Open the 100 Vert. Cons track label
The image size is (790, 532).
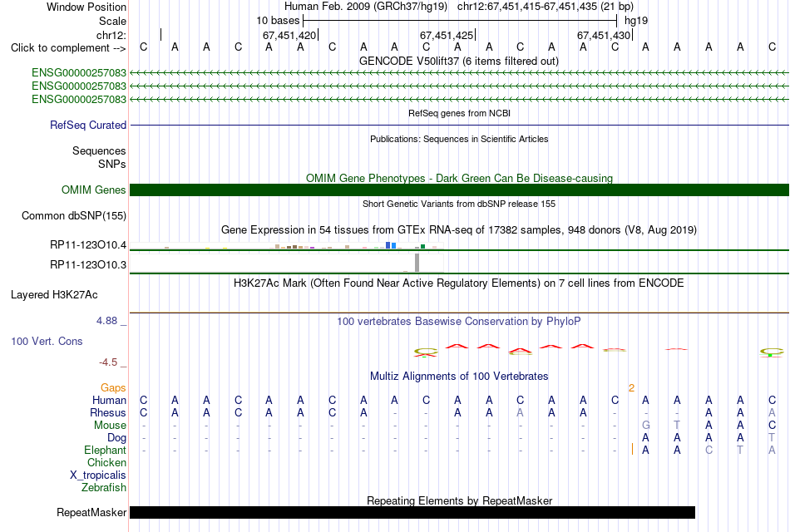[47, 341]
